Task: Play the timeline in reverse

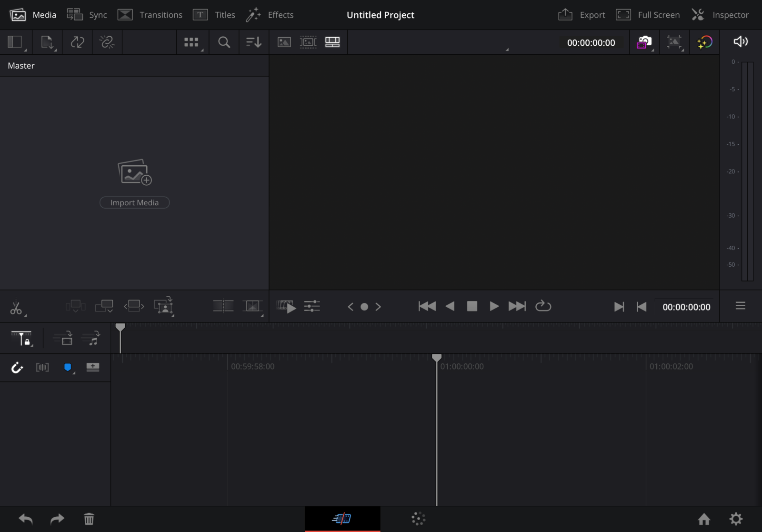Action: point(450,306)
